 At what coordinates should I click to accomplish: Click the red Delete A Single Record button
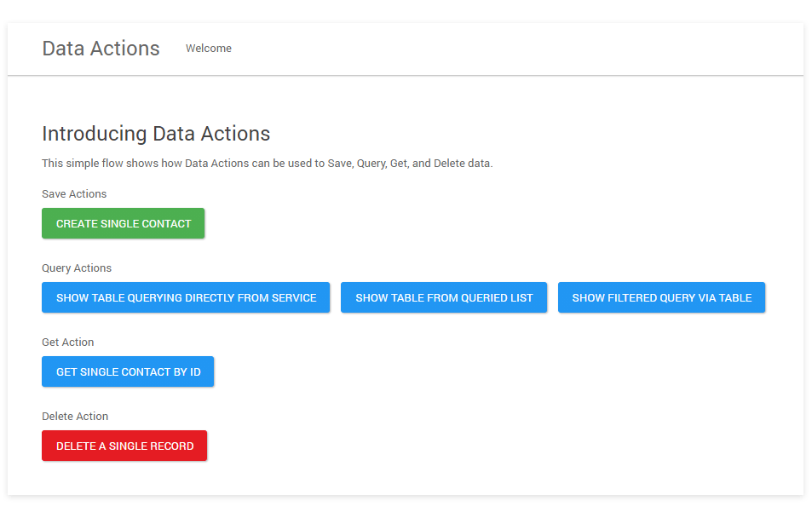124,446
